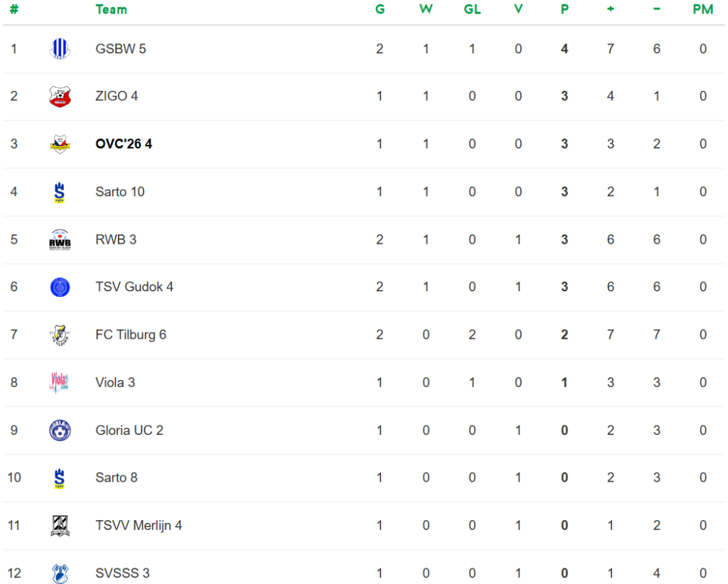The width and height of the screenshot is (728, 584).
Task: Click the OVC'26 4 team logo
Action: 60,144
